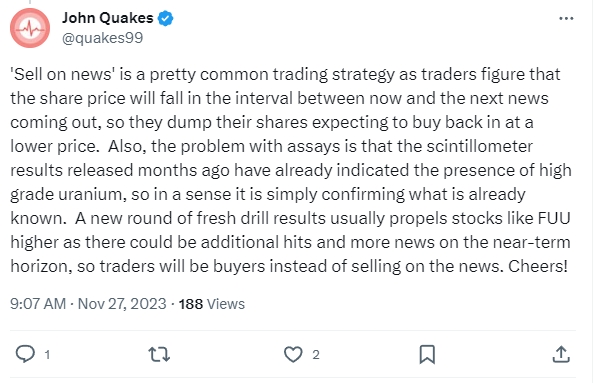Open the John Quakes display name
This screenshot has width=602, height=383.
pyautogui.click(x=108, y=18)
